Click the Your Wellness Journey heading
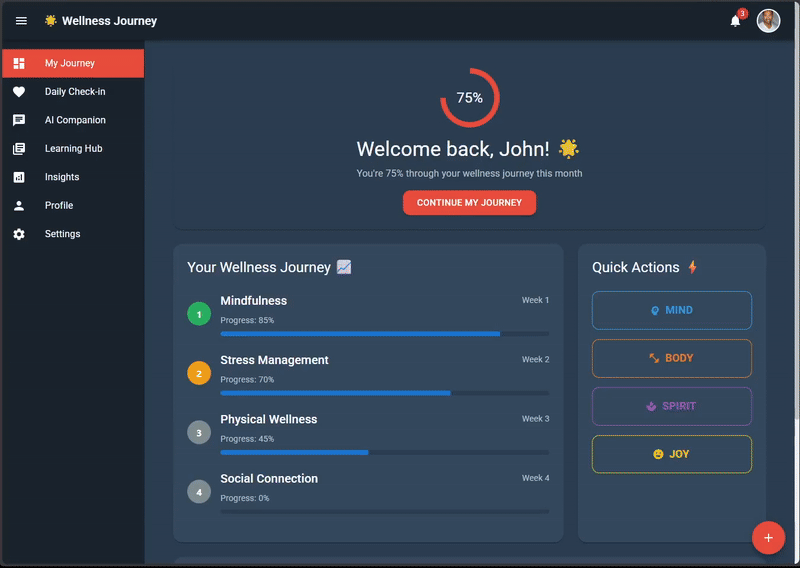 point(259,267)
